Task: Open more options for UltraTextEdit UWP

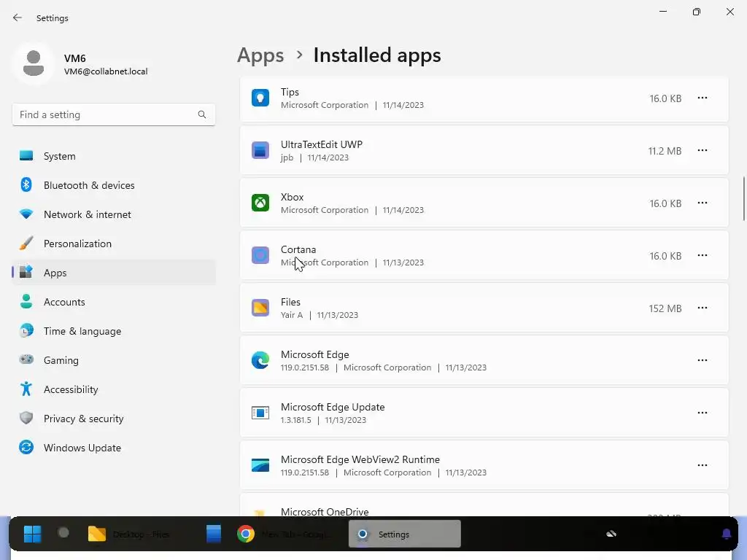Action: pos(703,150)
